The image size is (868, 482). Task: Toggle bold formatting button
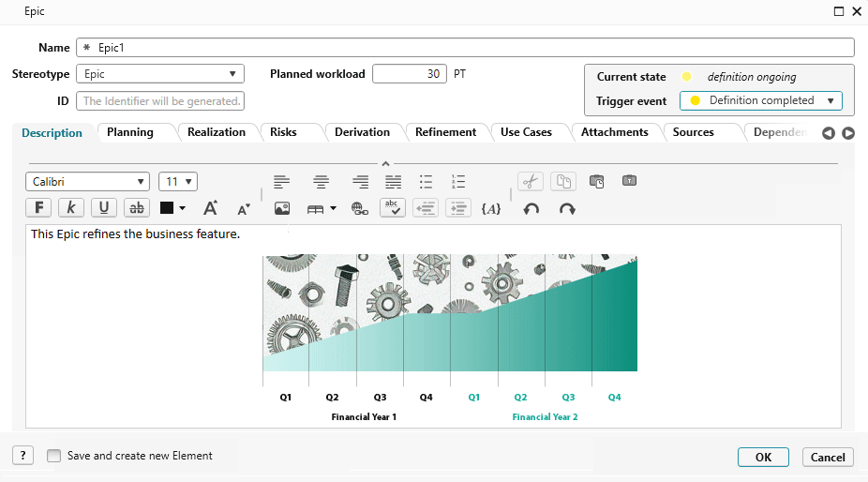coord(39,208)
